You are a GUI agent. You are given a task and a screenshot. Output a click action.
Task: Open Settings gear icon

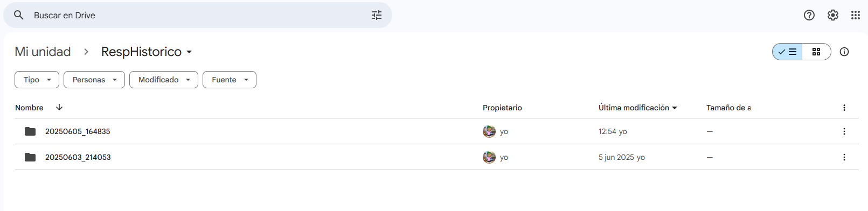point(833,15)
